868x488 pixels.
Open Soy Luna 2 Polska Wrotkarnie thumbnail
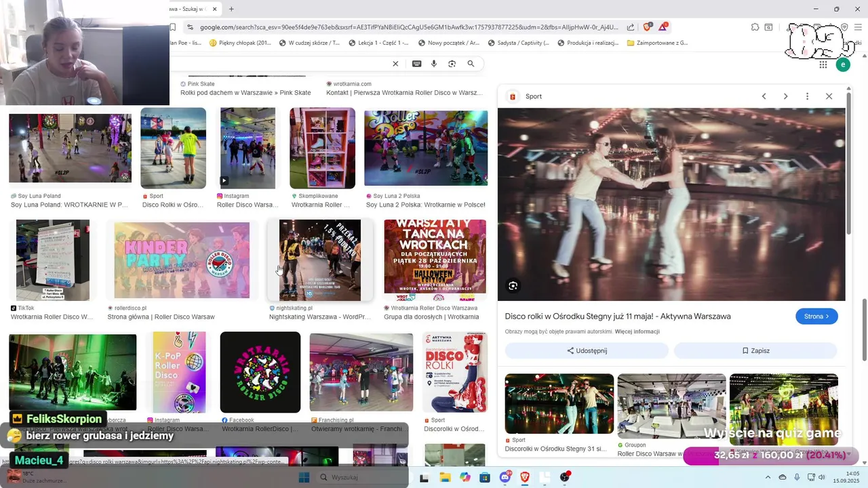tap(426, 148)
